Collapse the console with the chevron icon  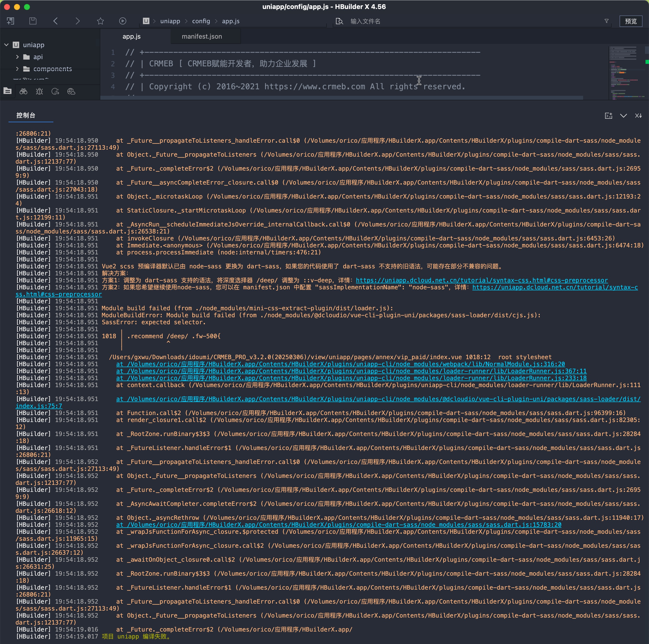(x=624, y=115)
